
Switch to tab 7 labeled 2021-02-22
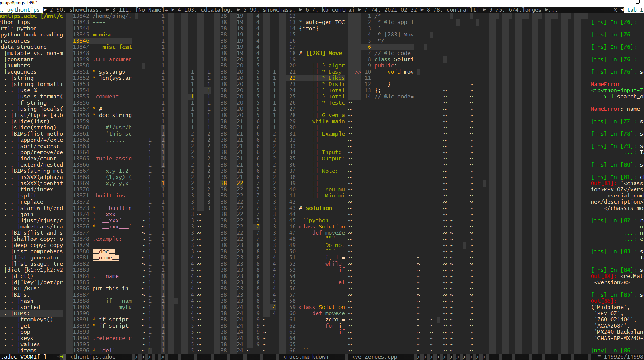[390, 10]
